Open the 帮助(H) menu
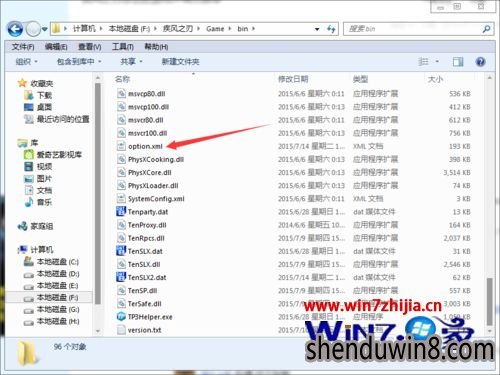 pos(156,47)
